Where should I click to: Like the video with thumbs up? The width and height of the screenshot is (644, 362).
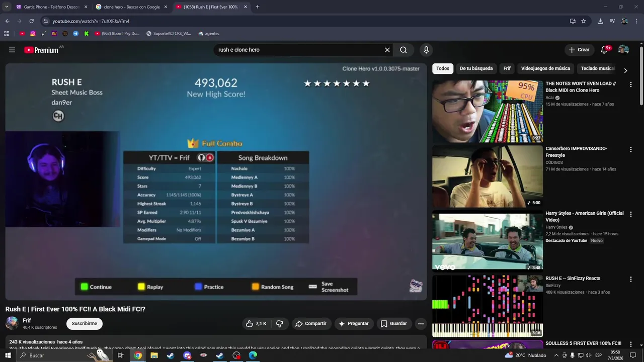[x=257, y=324]
